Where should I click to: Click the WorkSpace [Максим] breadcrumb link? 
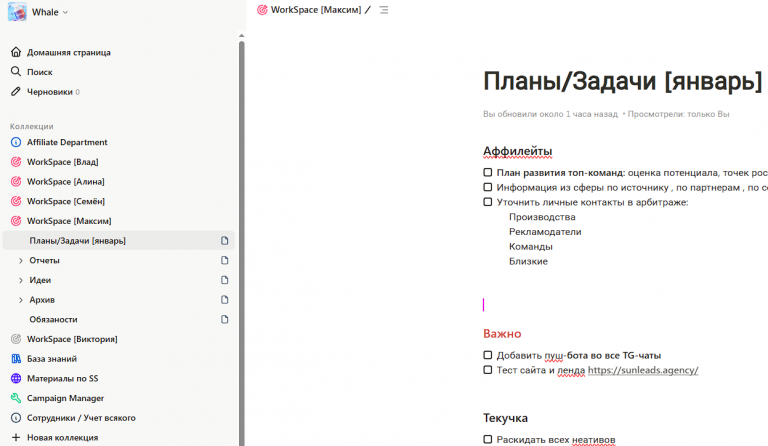[315, 10]
